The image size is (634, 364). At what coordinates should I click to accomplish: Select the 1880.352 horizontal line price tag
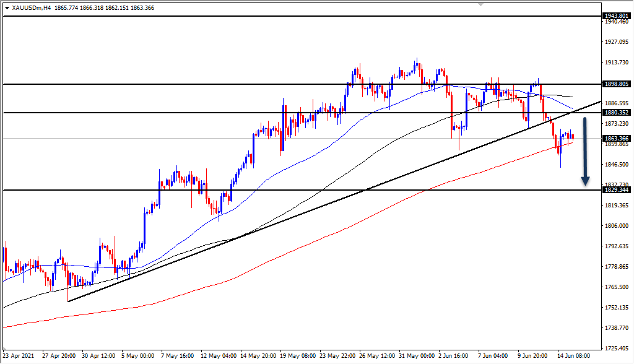(x=616, y=113)
